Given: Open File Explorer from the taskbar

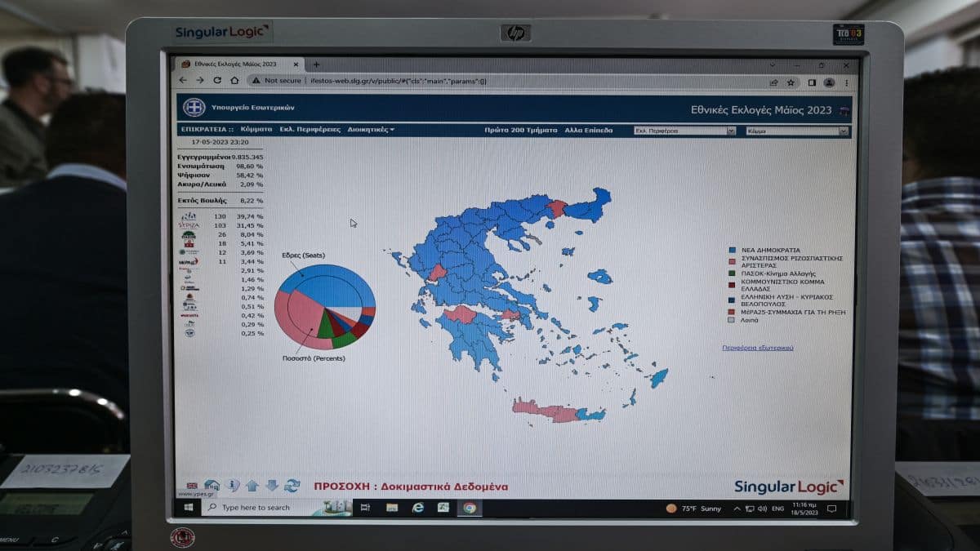Looking at the screenshot, I should point(391,508).
